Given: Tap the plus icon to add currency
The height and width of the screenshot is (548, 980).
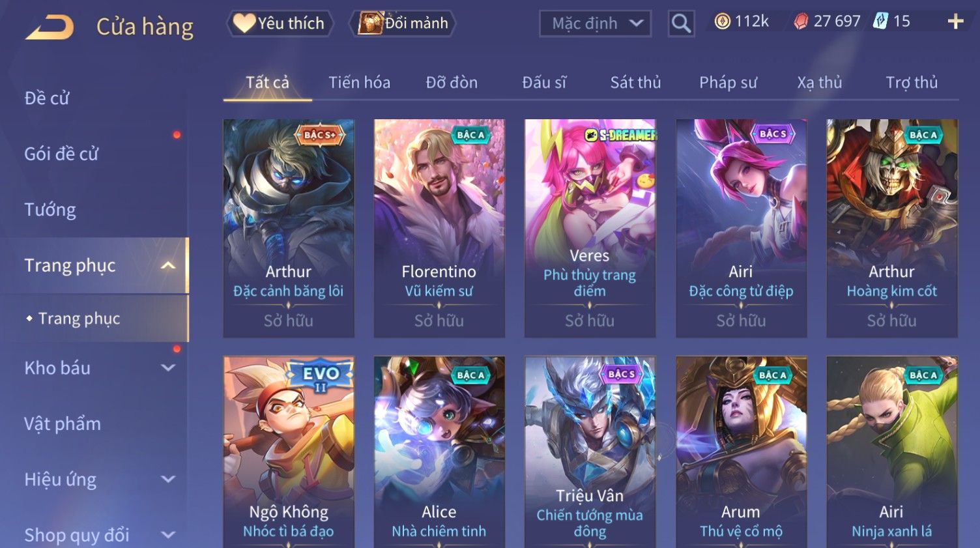Looking at the screenshot, I should click(x=955, y=22).
